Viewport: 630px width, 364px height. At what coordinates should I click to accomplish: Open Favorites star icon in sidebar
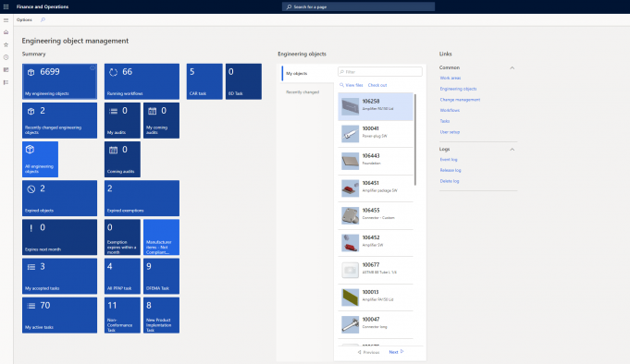click(6, 44)
